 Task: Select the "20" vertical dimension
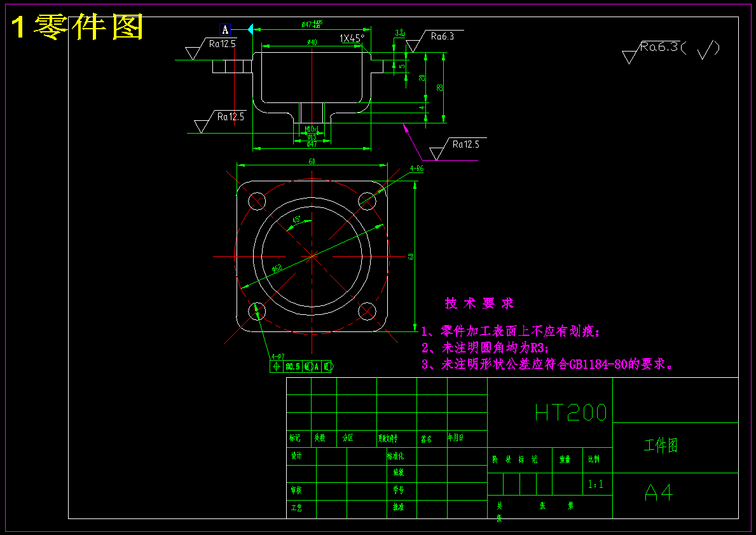pyautogui.click(x=422, y=78)
